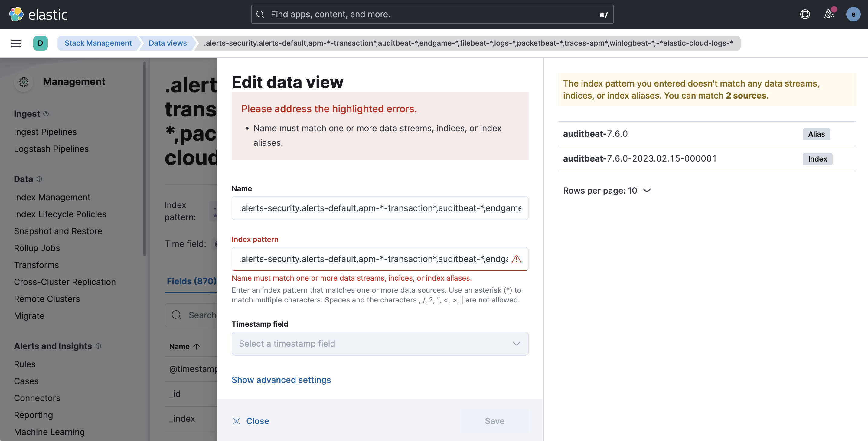Open the user profile avatar menu
Image resolution: width=868 pixels, height=441 pixels.
point(853,14)
